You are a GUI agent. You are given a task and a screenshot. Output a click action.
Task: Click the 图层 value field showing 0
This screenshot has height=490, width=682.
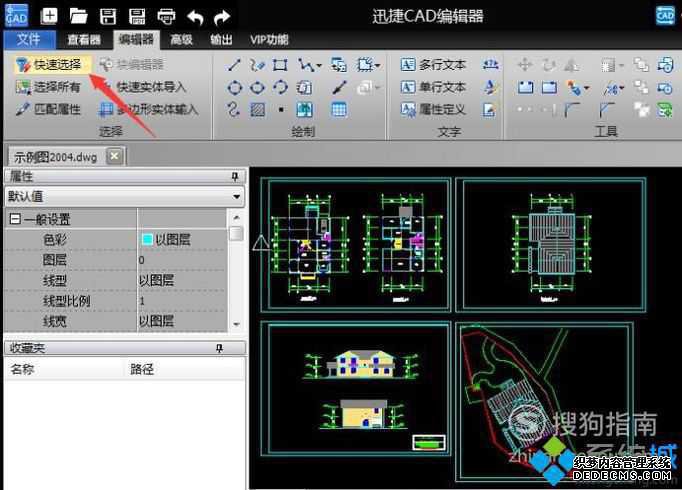182,260
